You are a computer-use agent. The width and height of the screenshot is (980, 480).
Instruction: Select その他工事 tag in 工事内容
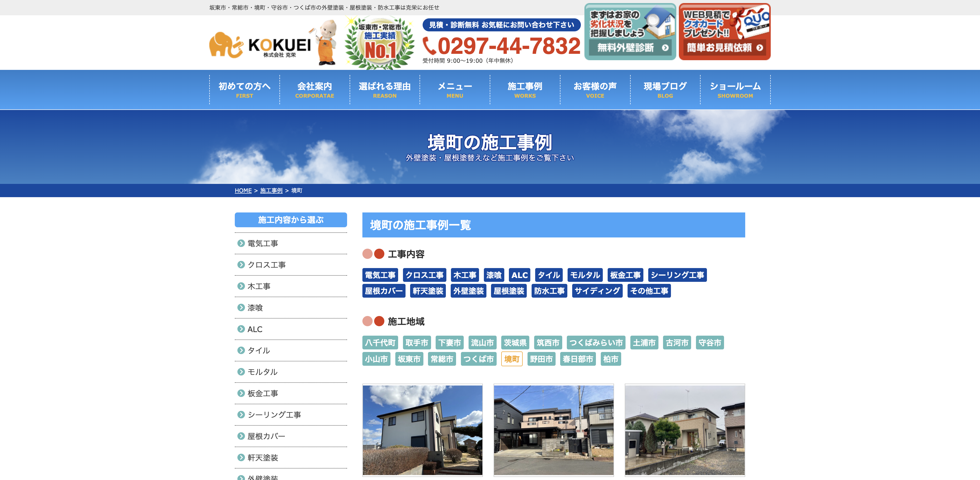pos(649,291)
